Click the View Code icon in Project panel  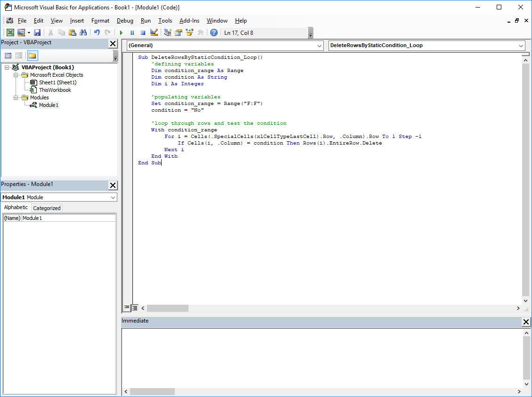coord(8,56)
